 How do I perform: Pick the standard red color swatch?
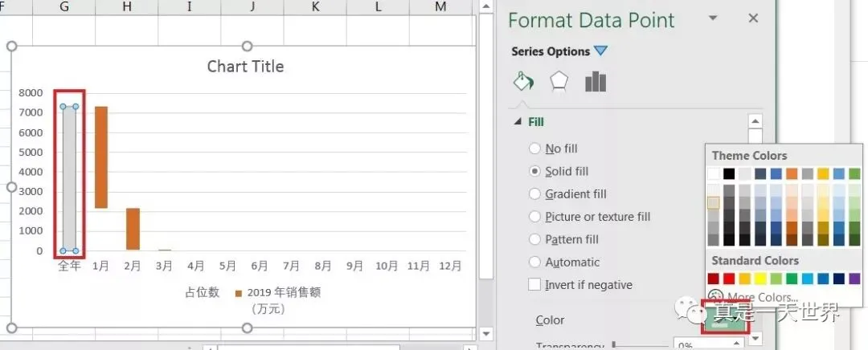pyautogui.click(x=729, y=279)
